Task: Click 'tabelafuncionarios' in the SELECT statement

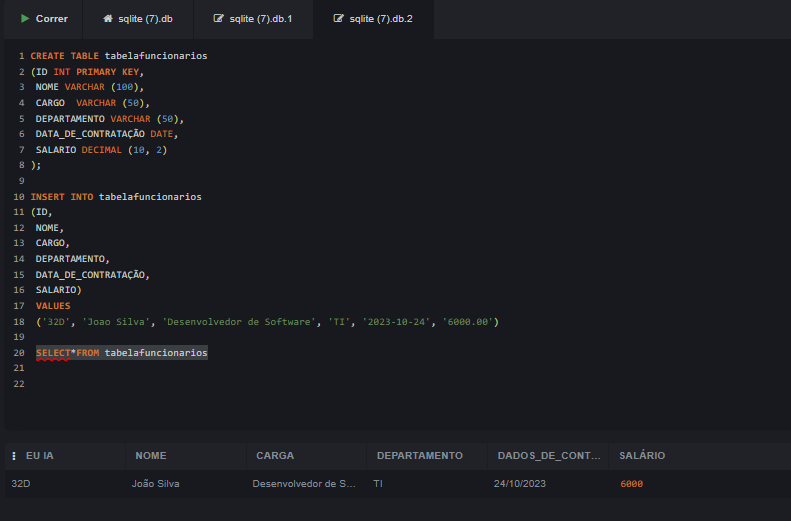Action: pos(156,353)
